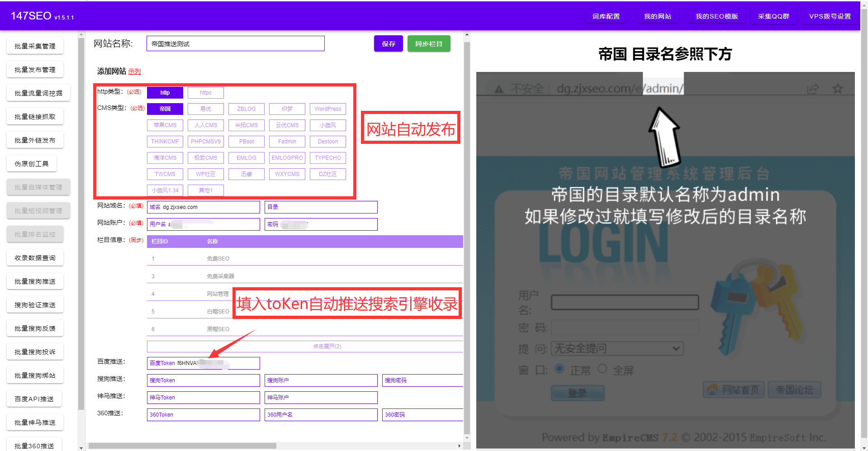Choose PBoot CMS type
The image size is (868, 451).
click(247, 142)
